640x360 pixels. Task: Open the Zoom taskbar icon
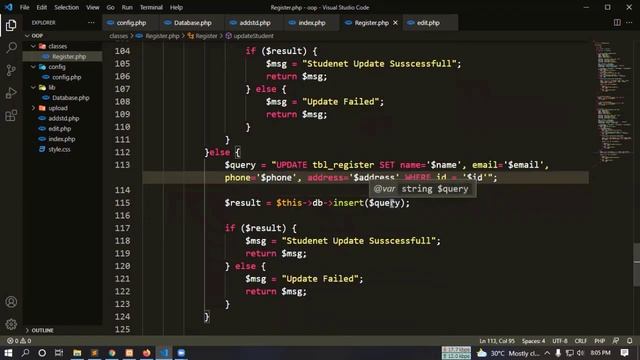[x=181, y=353]
